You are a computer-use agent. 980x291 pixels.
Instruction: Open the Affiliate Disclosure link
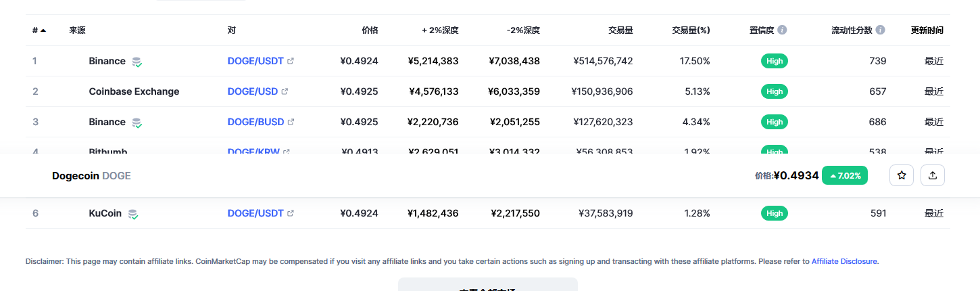pyautogui.click(x=845, y=261)
